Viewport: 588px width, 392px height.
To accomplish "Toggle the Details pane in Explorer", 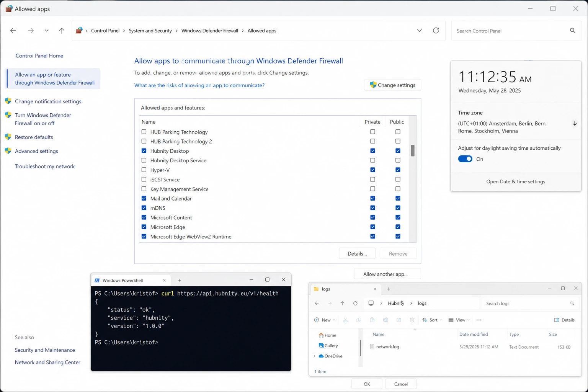I will click(564, 320).
